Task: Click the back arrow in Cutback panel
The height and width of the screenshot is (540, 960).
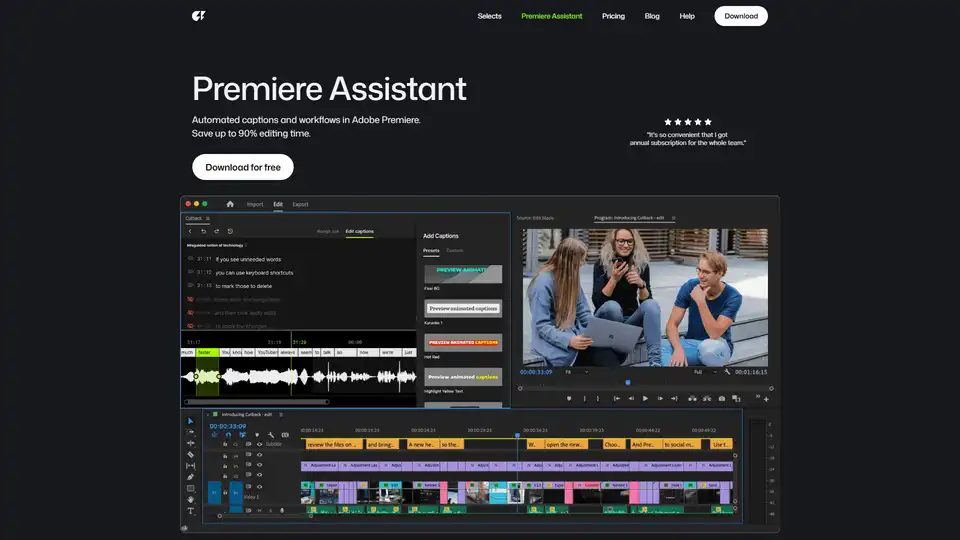Action: tap(190, 231)
